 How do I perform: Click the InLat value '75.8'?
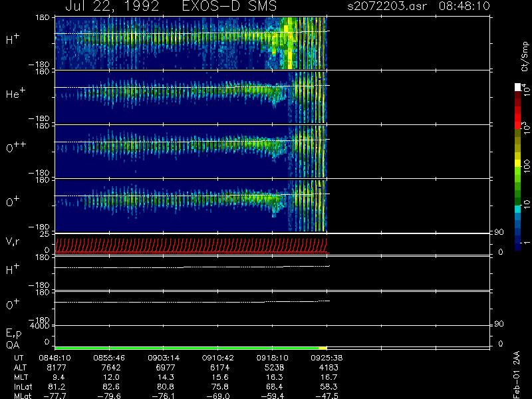pyautogui.click(x=220, y=386)
